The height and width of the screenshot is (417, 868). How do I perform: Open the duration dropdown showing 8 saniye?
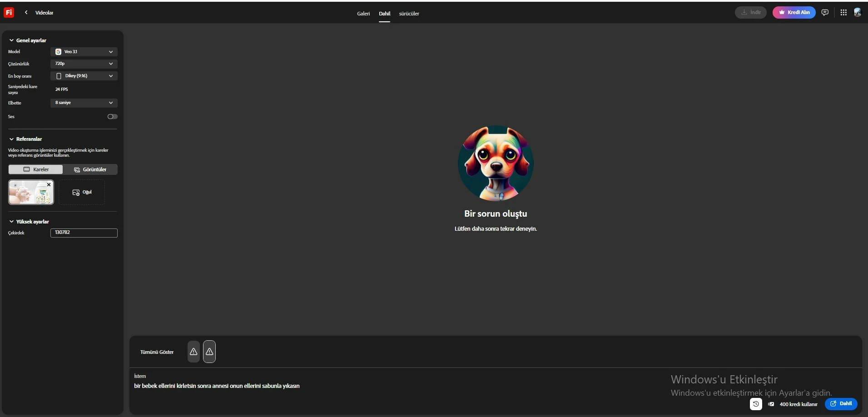pyautogui.click(x=84, y=103)
